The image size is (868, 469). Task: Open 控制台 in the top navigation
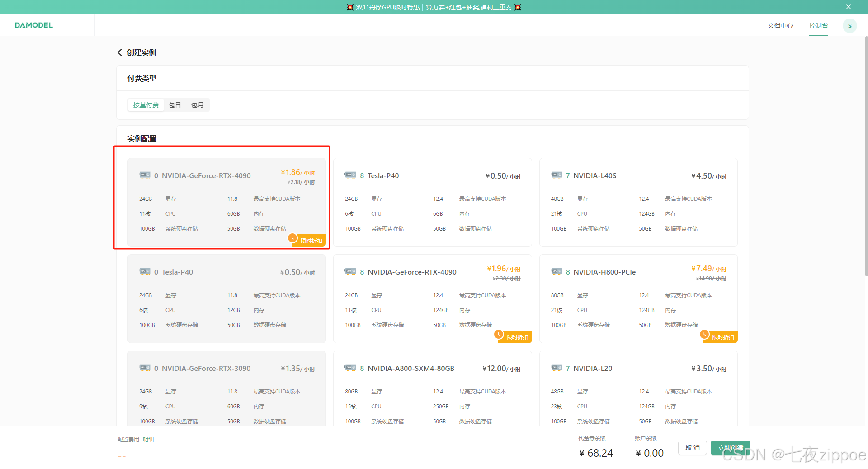(819, 25)
